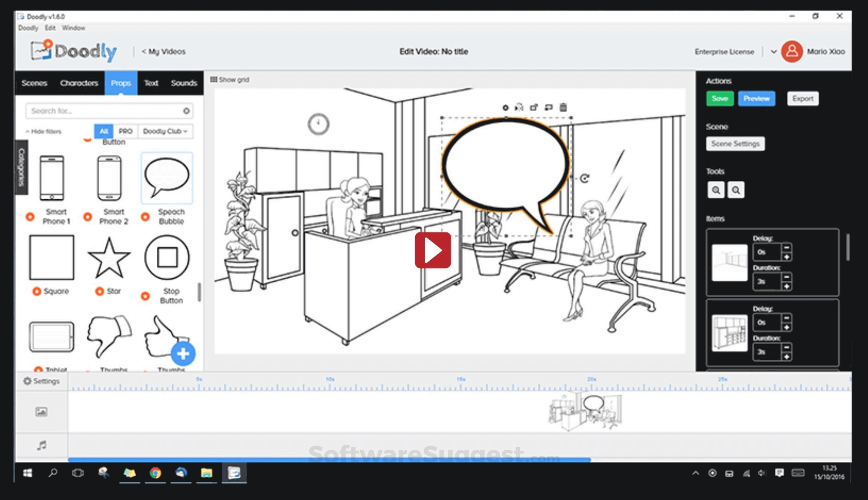
Task: Click the Items panel scrollbar
Action: 848,248
